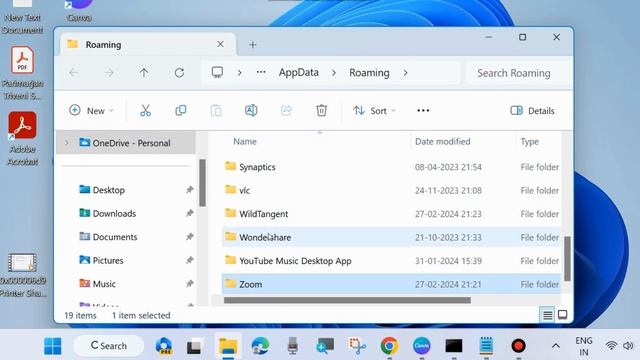Viewport: 640px width, 360px height.
Task: Expand the chevron after Roaming in the address bar
Action: pos(405,73)
